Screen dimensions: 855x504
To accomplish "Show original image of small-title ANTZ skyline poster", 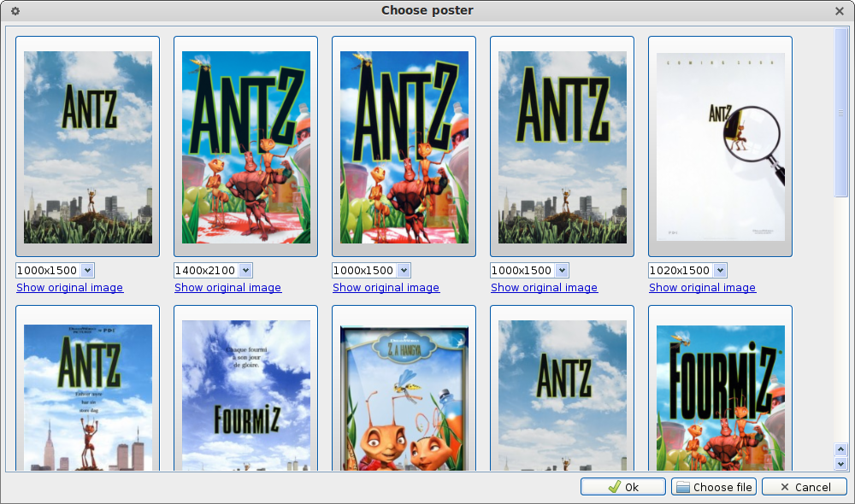I will point(70,288).
